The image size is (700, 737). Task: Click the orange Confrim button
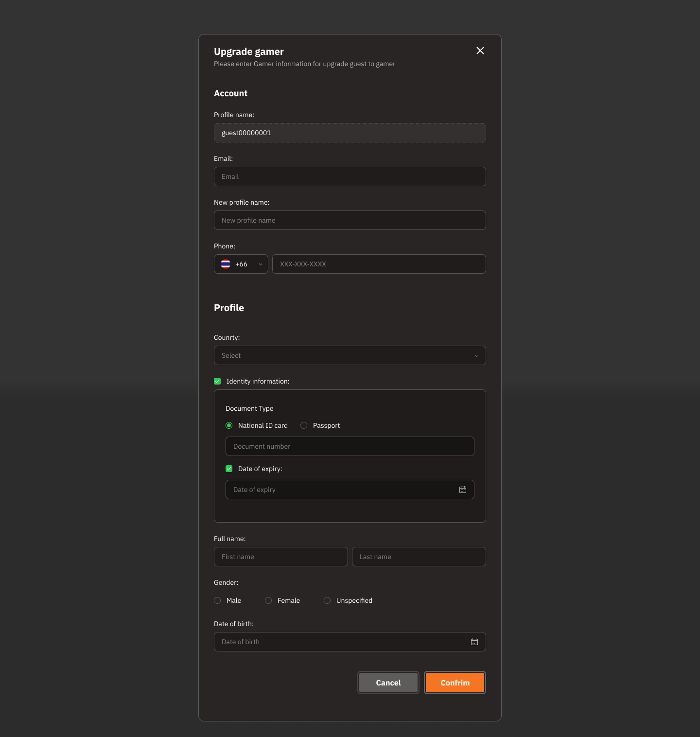click(x=455, y=683)
